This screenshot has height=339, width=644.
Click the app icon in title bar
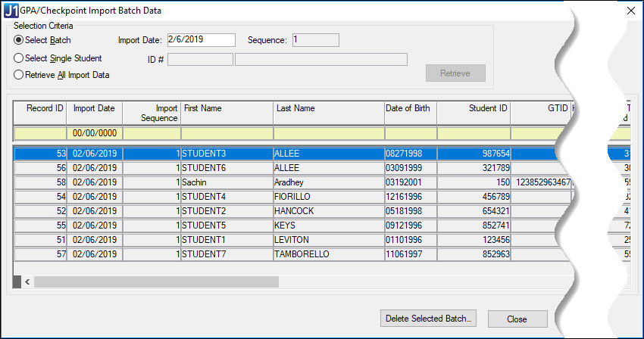11,11
